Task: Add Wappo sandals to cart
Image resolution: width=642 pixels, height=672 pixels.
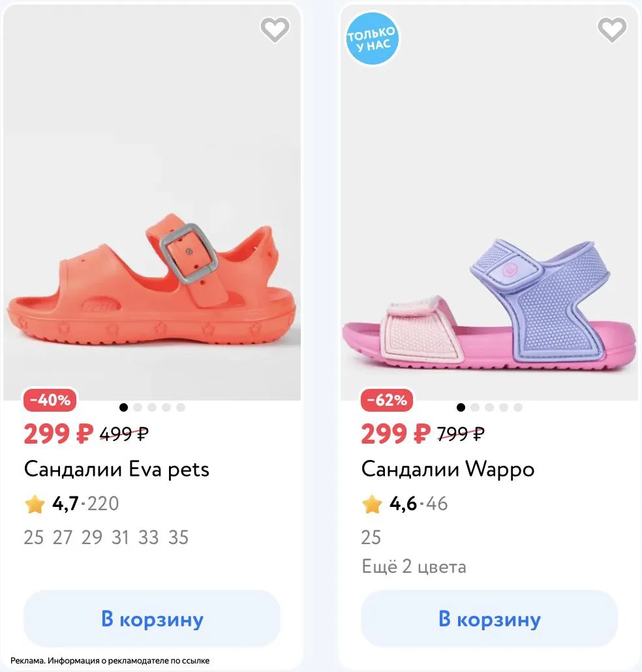Action: [x=489, y=619]
